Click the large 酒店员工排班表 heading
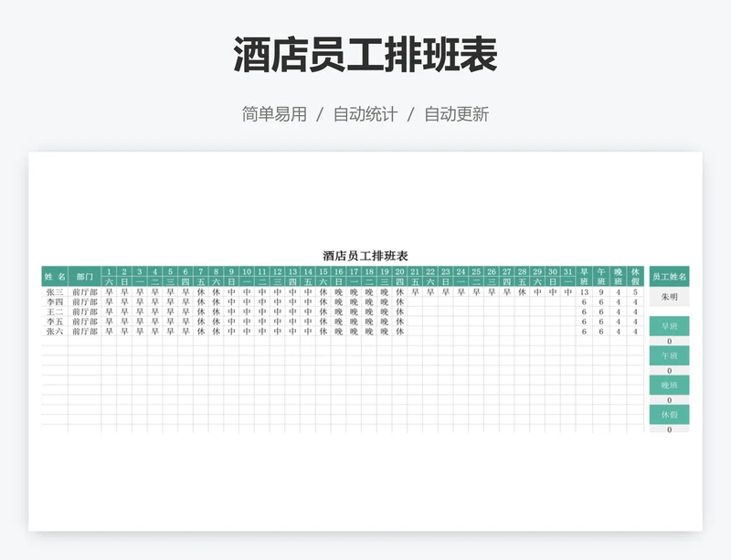 pos(365,55)
